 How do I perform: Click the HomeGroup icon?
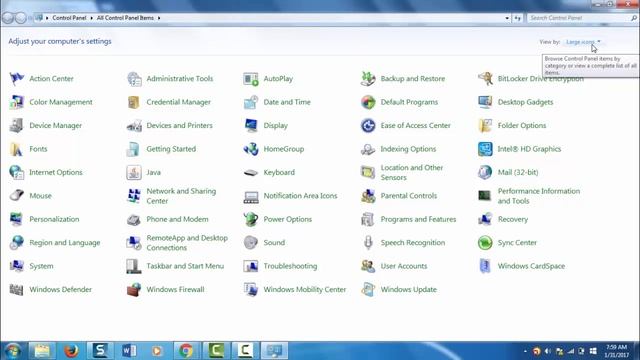[251, 149]
